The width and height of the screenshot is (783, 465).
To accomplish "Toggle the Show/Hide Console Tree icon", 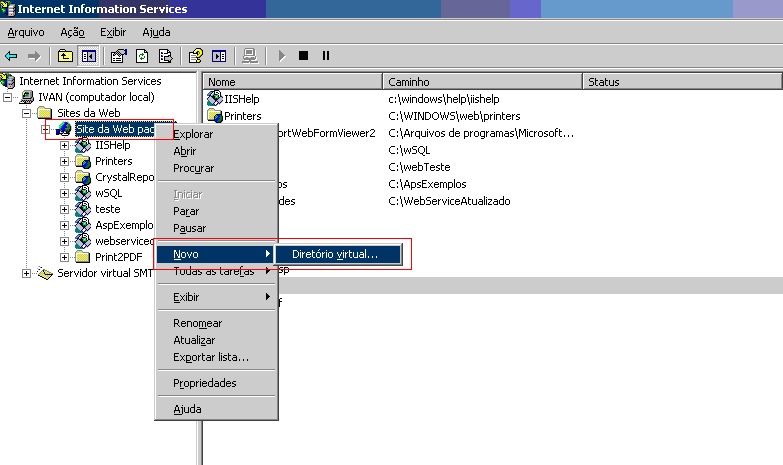I will [x=88, y=56].
